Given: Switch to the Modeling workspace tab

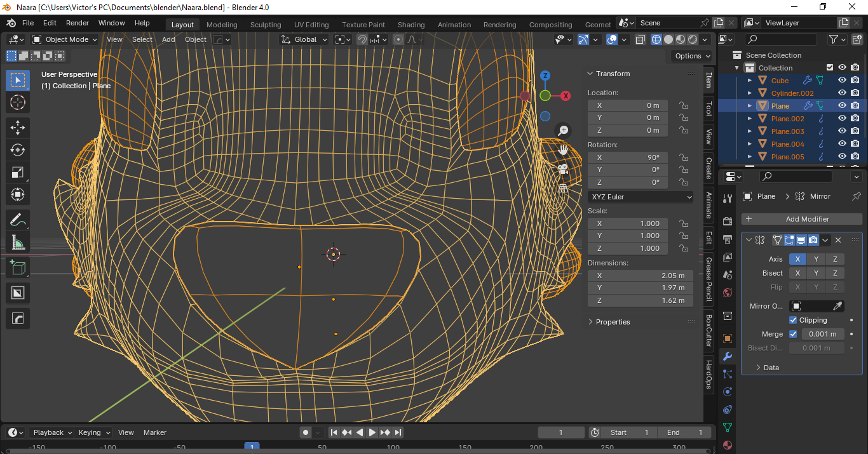Looking at the screenshot, I should [x=222, y=25].
